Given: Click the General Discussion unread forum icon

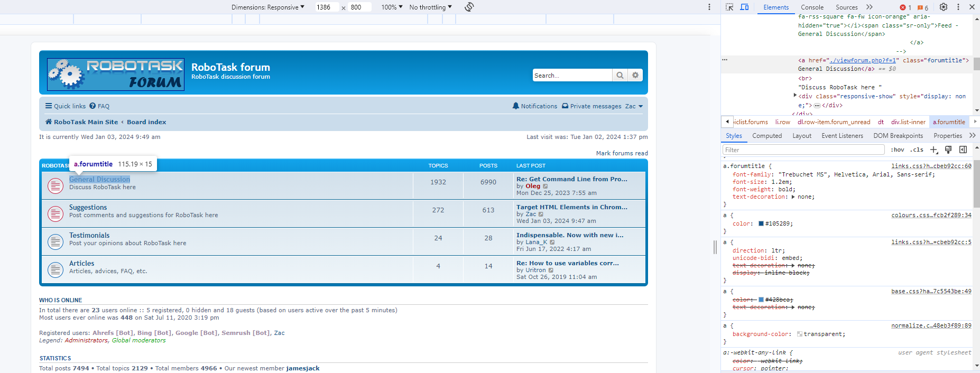Looking at the screenshot, I should 56,185.
